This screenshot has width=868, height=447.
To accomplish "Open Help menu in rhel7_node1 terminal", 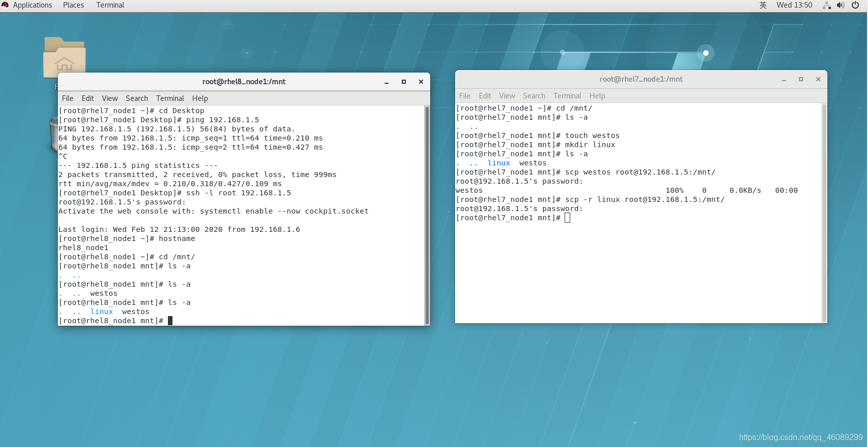I will (597, 96).
